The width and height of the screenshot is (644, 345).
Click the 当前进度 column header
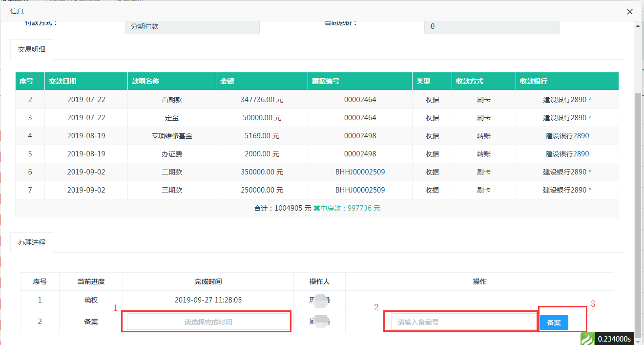click(x=91, y=282)
